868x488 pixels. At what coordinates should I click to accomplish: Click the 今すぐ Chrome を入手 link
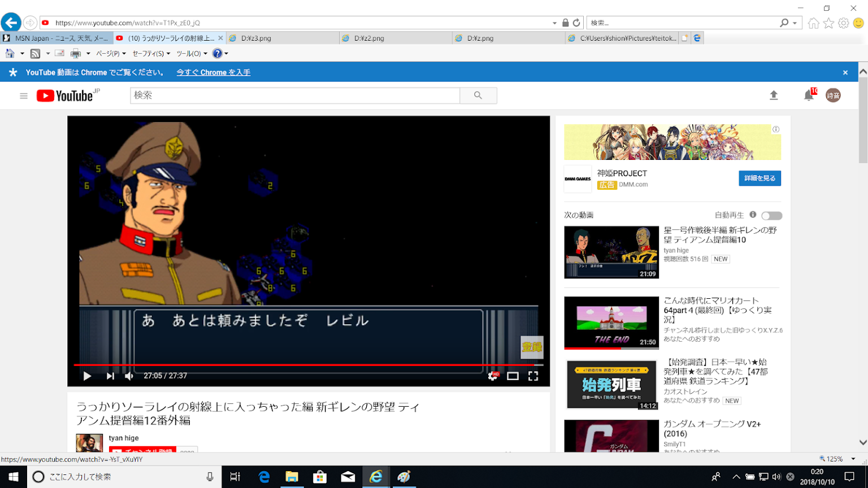click(x=213, y=72)
